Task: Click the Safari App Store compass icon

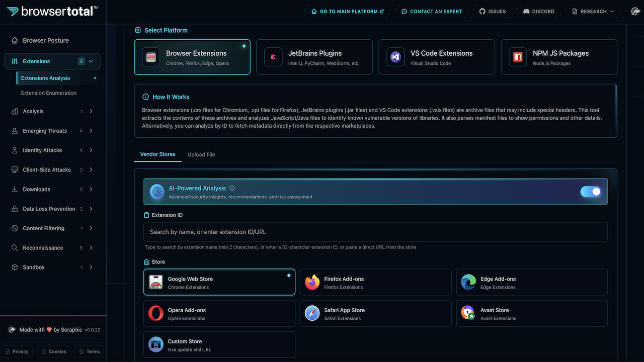Action: point(312,314)
